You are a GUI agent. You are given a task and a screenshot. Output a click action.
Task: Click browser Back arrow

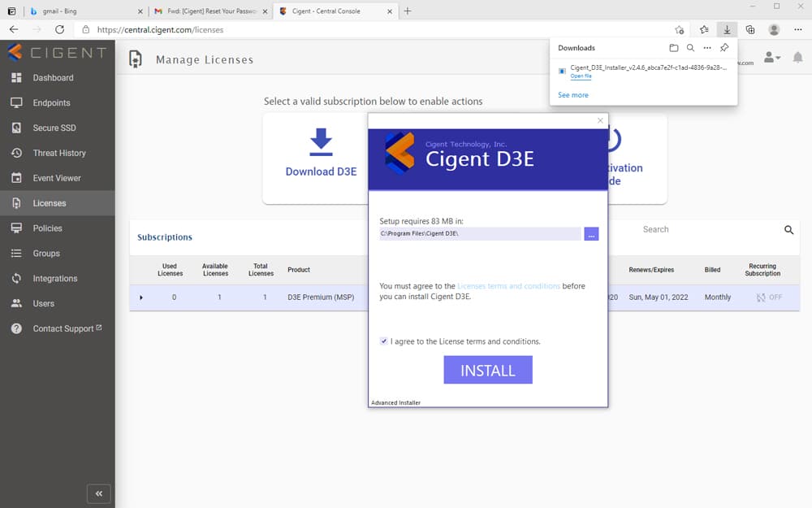14,29
